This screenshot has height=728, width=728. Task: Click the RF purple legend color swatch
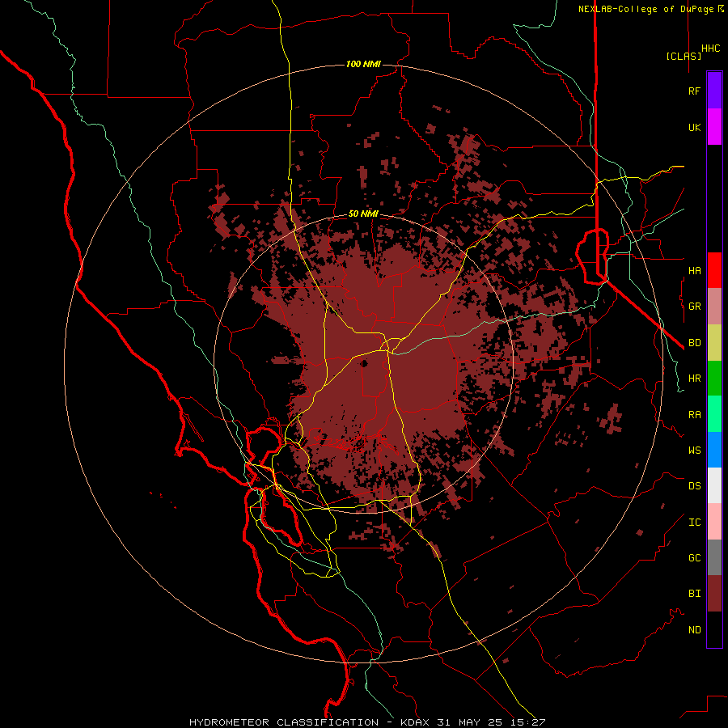click(714, 91)
